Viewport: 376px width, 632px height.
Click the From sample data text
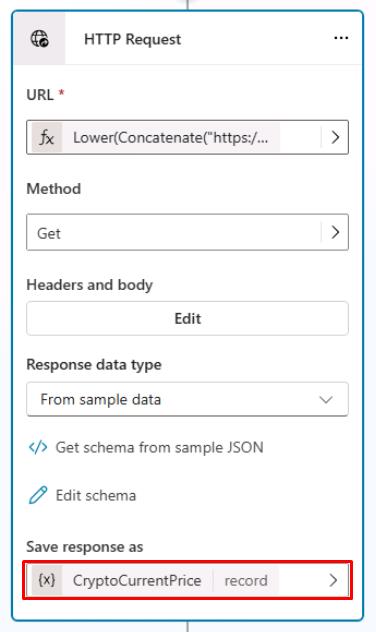click(101, 399)
